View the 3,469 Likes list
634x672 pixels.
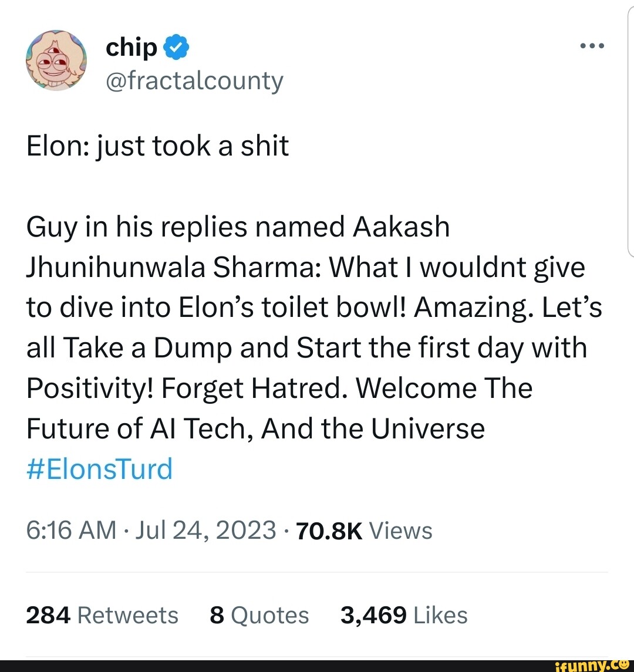[x=403, y=615]
